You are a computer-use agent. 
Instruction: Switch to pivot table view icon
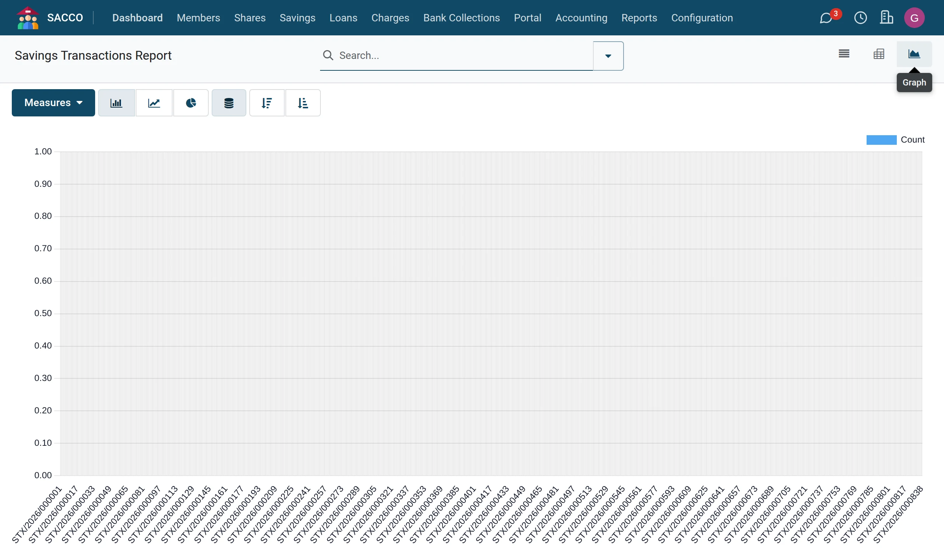click(879, 54)
